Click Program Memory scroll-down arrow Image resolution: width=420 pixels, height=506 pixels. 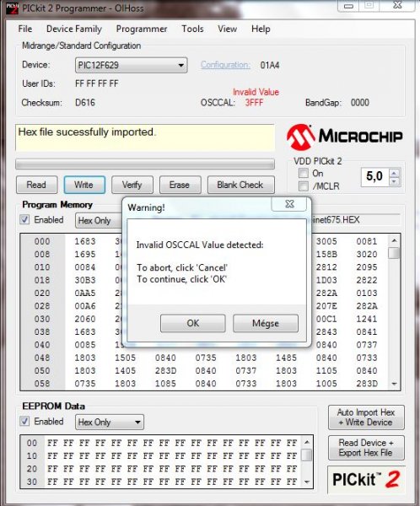(394, 384)
